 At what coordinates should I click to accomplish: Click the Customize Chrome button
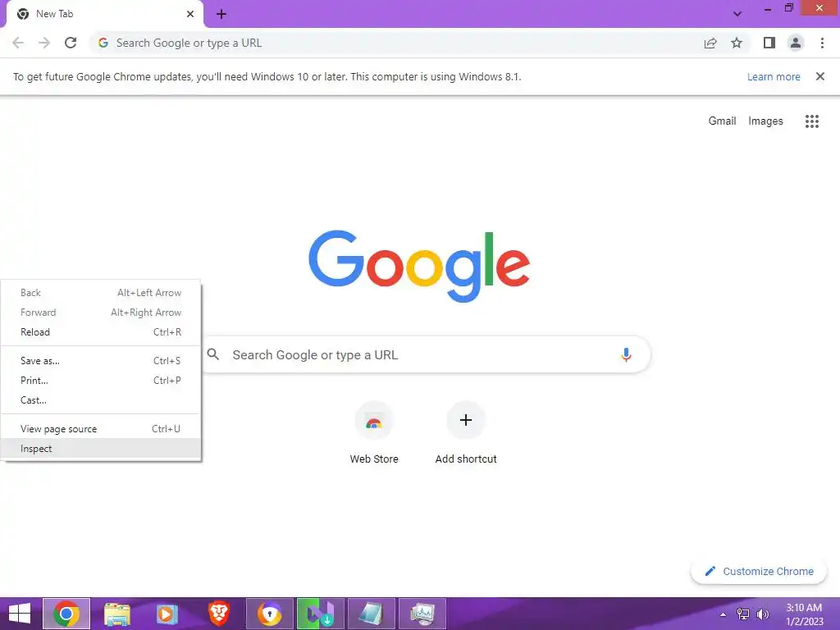(x=759, y=571)
